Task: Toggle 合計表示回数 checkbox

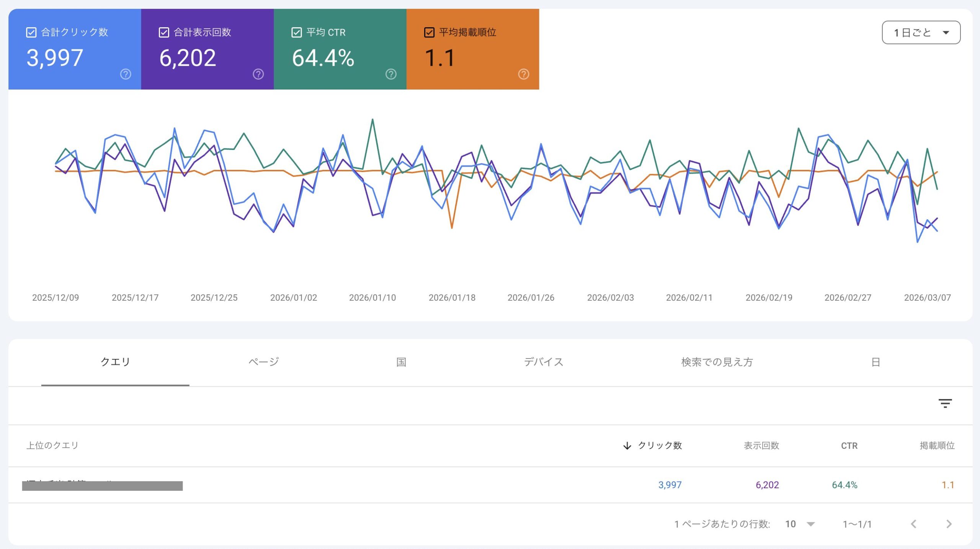Action: coord(164,33)
